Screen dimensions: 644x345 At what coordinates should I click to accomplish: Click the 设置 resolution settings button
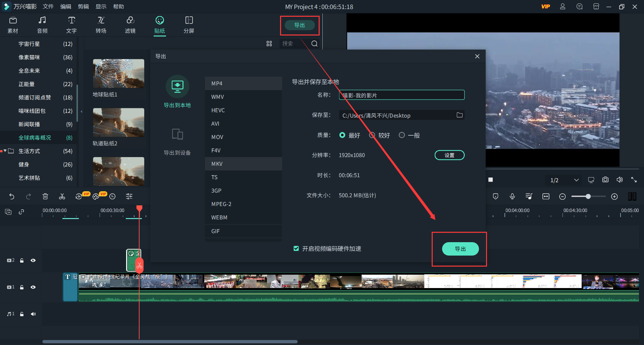click(x=449, y=155)
